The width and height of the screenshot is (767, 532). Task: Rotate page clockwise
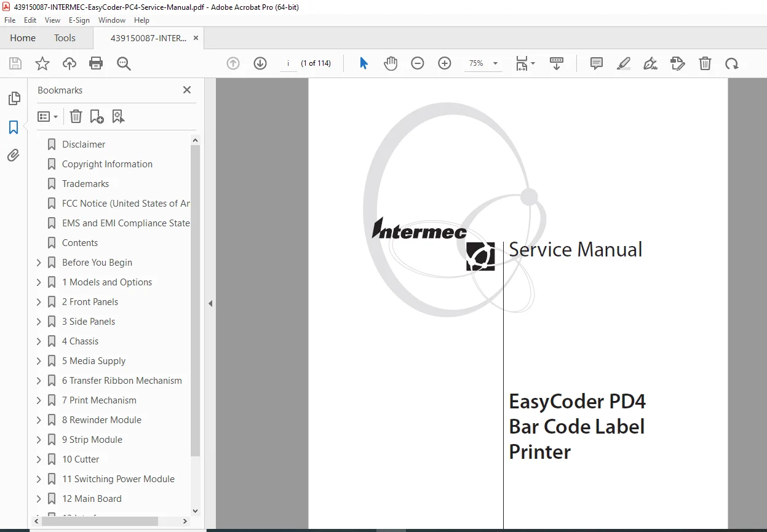pyautogui.click(x=731, y=63)
